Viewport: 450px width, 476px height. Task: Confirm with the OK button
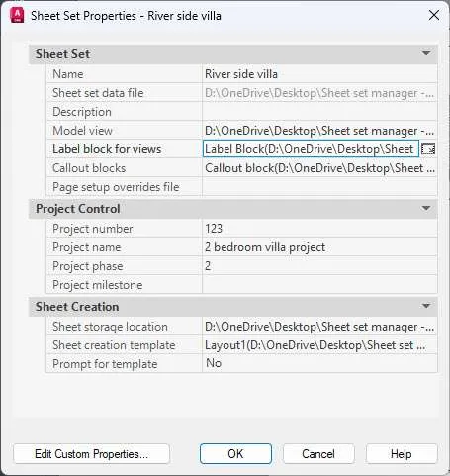click(x=235, y=454)
